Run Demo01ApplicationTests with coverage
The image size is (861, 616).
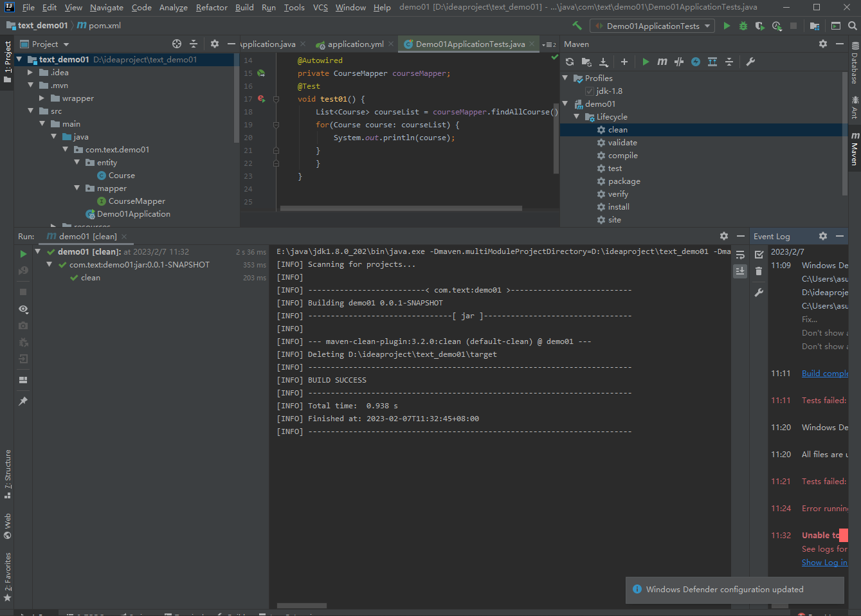click(x=759, y=26)
